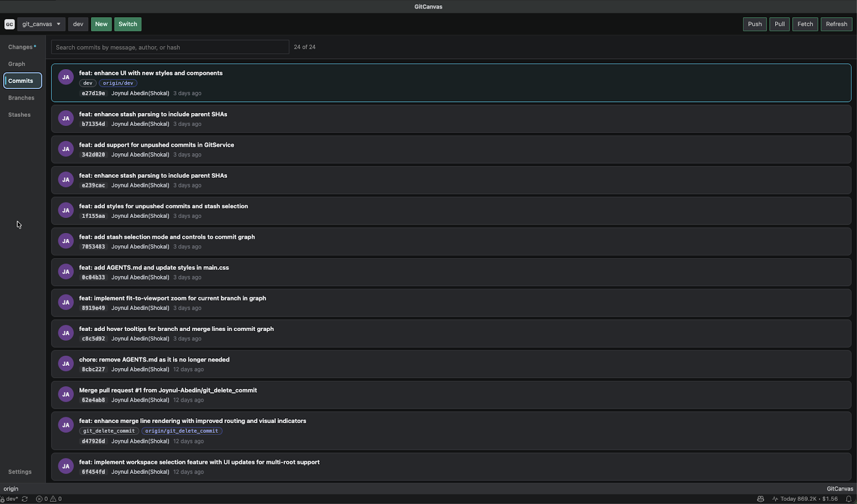This screenshot has height=504, width=857.
Task: Click the JA avatar of commit d47926d
Action: [66, 425]
